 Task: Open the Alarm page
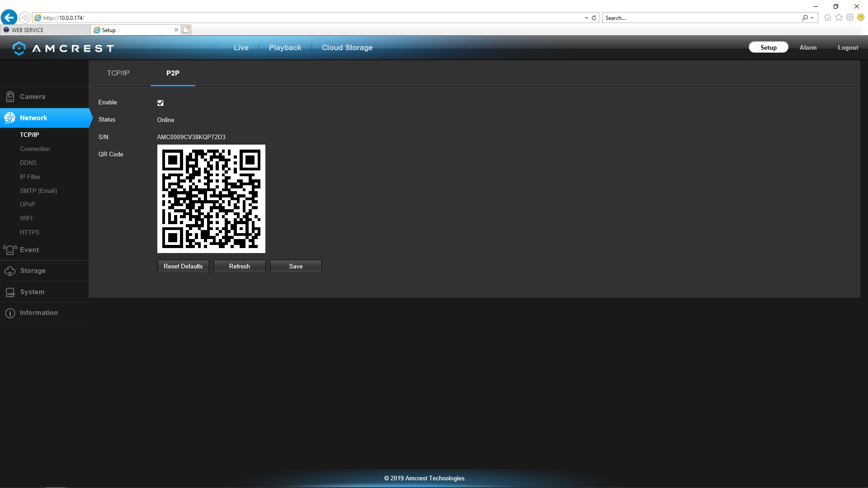808,48
